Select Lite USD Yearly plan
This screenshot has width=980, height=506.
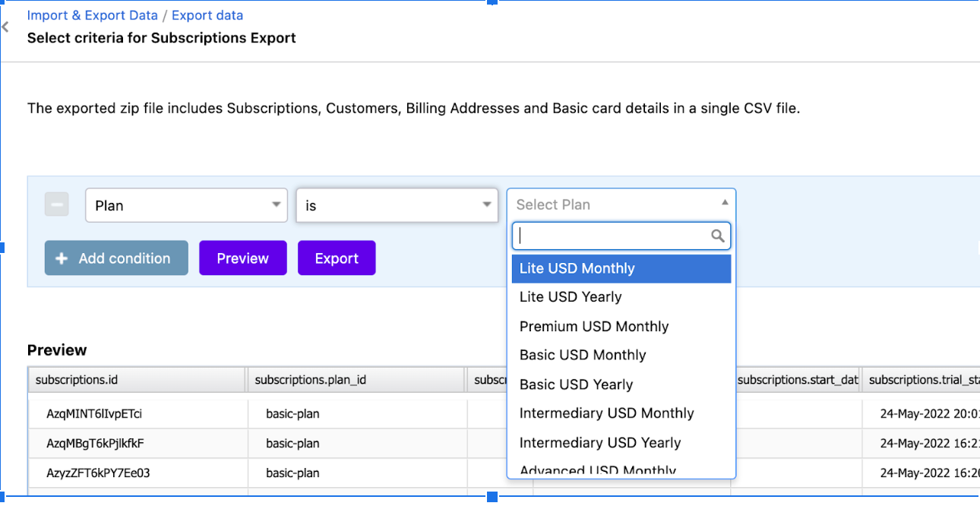pyautogui.click(x=621, y=297)
